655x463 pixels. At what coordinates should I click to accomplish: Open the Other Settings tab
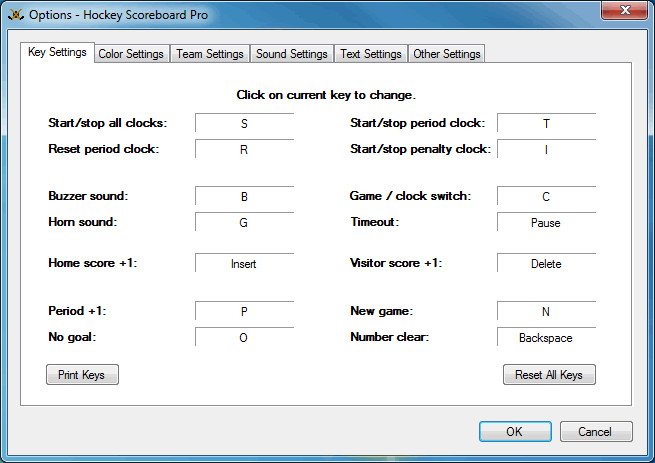(x=447, y=54)
